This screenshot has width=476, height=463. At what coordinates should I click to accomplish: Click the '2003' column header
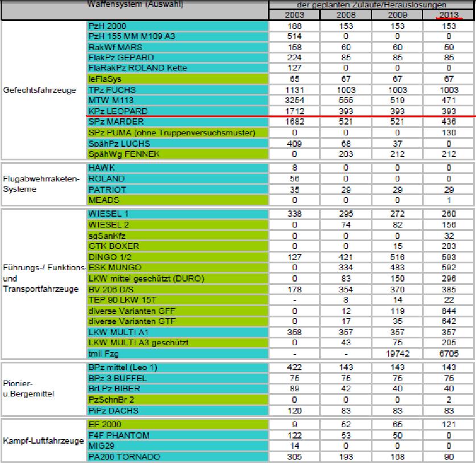click(x=294, y=15)
